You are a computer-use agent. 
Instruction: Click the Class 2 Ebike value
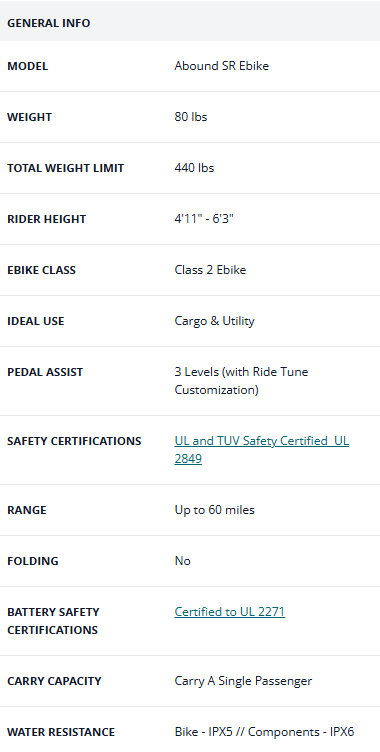(x=210, y=270)
